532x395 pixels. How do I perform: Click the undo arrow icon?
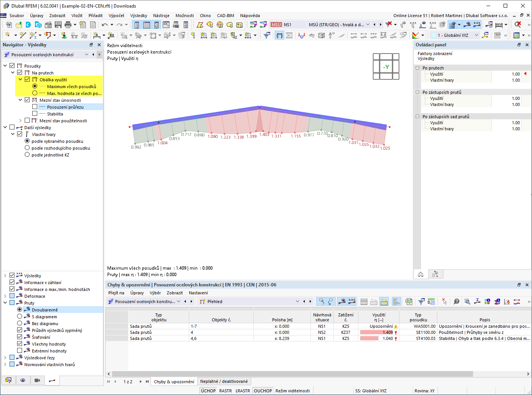[105, 25]
